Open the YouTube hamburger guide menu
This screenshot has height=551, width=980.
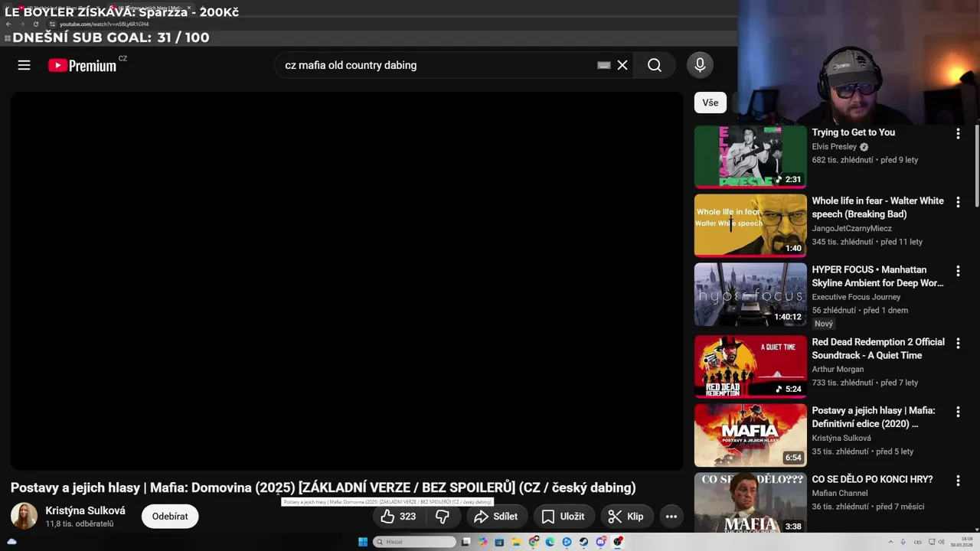coord(24,65)
